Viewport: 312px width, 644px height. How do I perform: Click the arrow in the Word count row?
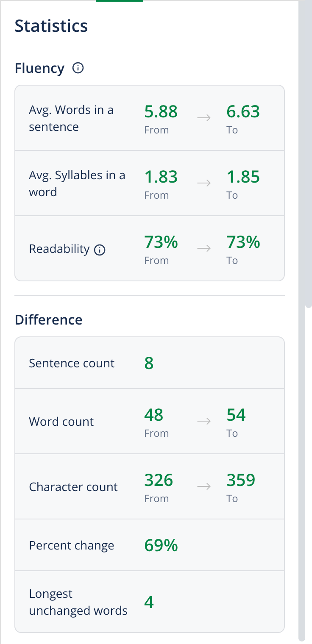tap(204, 422)
